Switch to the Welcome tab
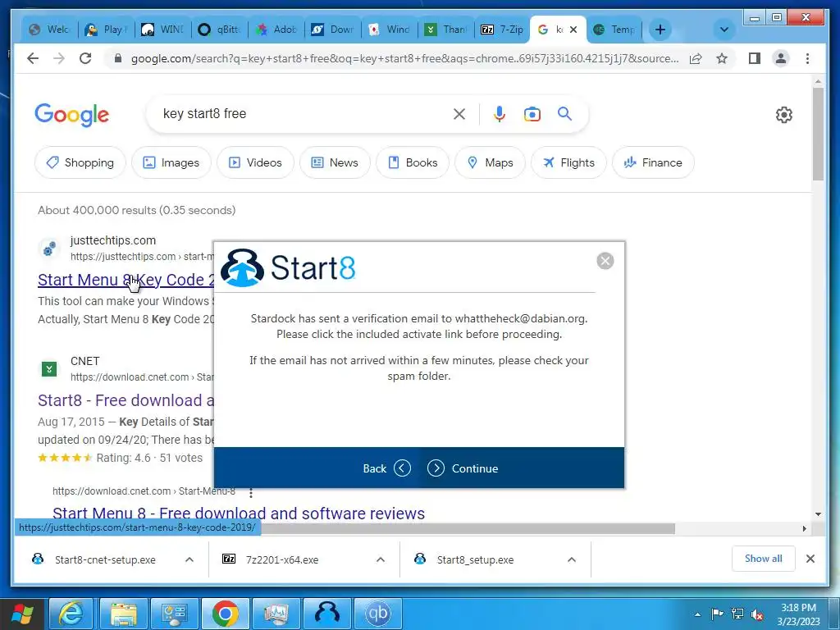 pos(49,30)
